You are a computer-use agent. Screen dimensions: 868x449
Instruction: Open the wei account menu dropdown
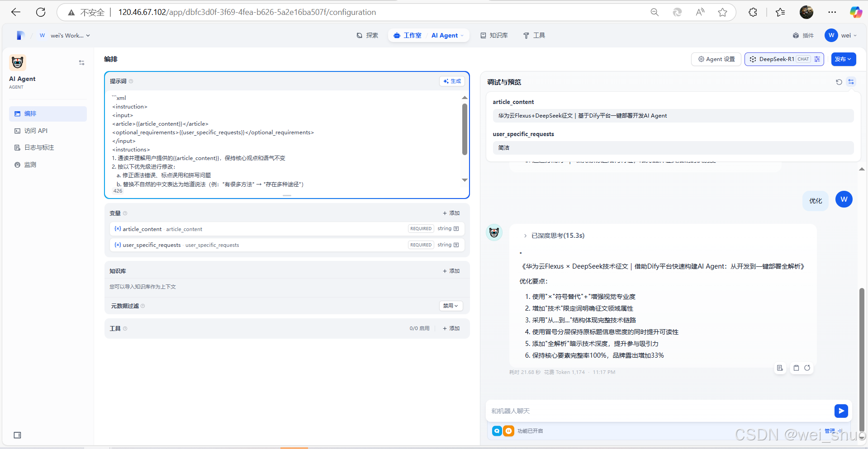click(x=841, y=35)
